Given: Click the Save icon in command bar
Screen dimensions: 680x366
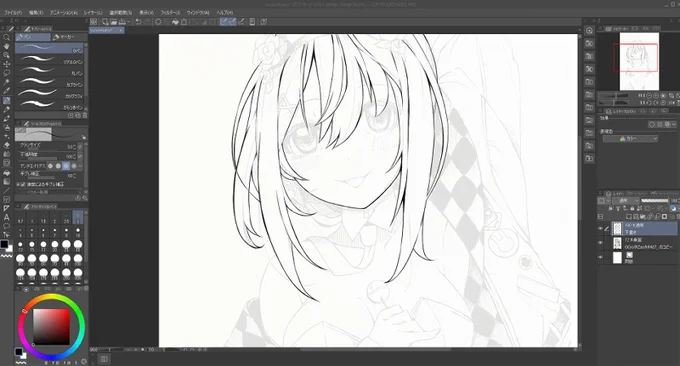Looking at the screenshot, I should [x=122, y=22].
